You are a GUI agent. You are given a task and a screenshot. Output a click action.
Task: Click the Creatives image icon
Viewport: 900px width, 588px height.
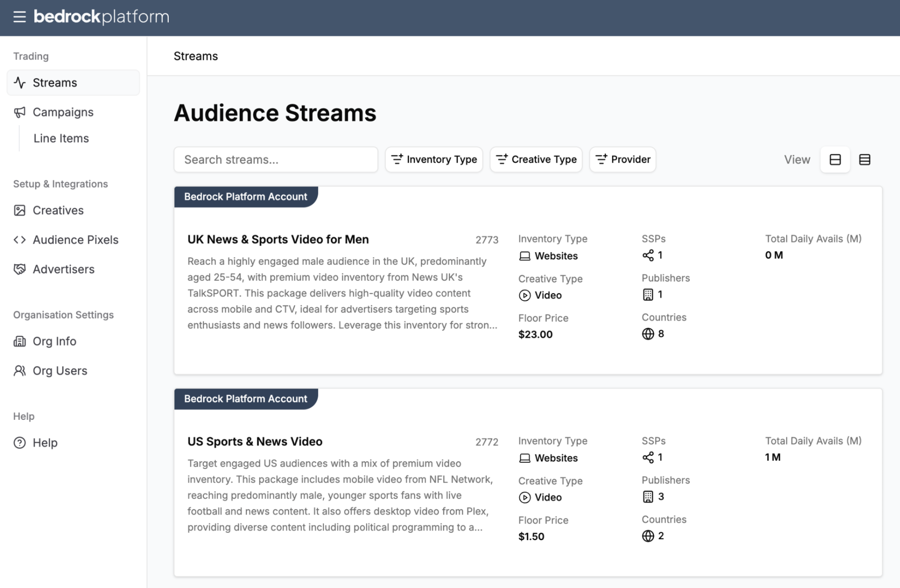point(20,210)
